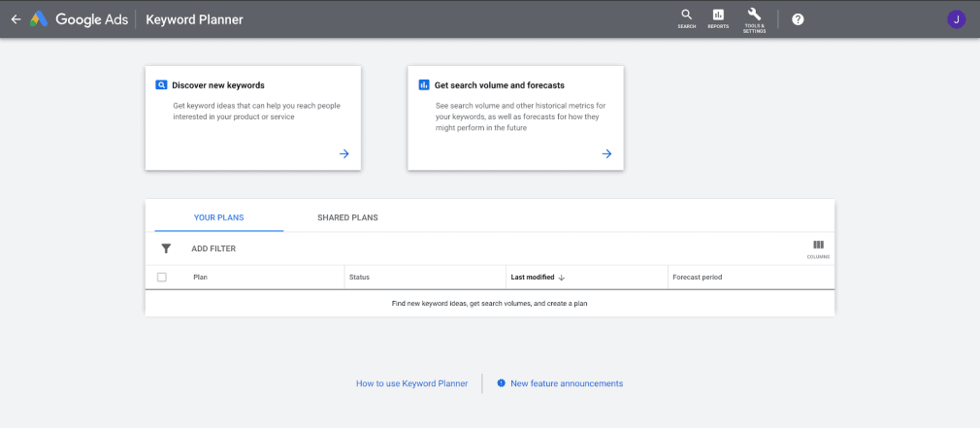Viewport: 980px width, 428px height.
Task: Sort by the Plan column header
Action: 200,278
